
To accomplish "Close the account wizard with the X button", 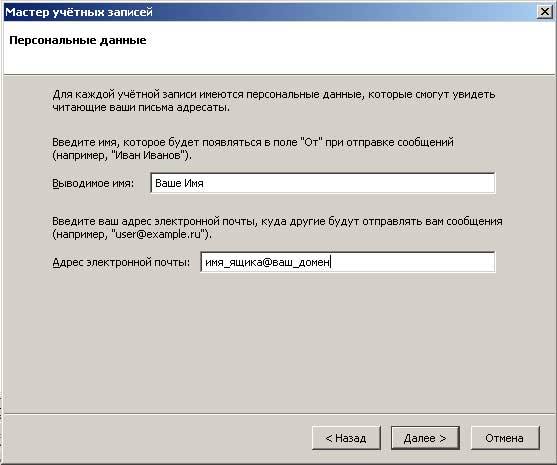I will point(545,12).
